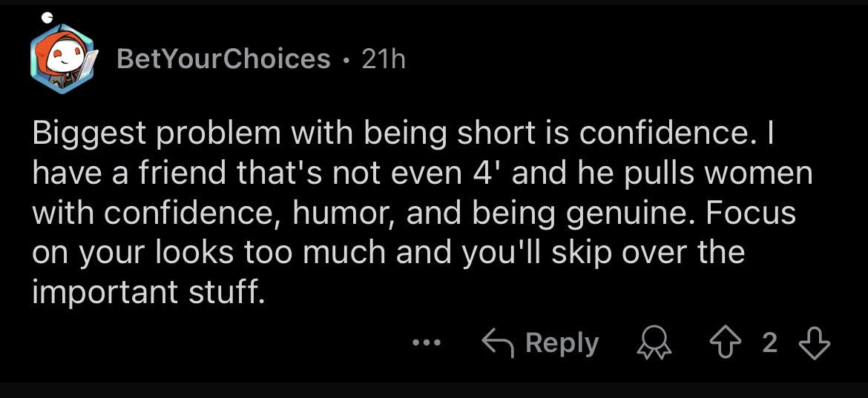The height and width of the screenshot is (398, 868).
Task: Click the word "Focus" in the third line
Action: click(751, 213)
